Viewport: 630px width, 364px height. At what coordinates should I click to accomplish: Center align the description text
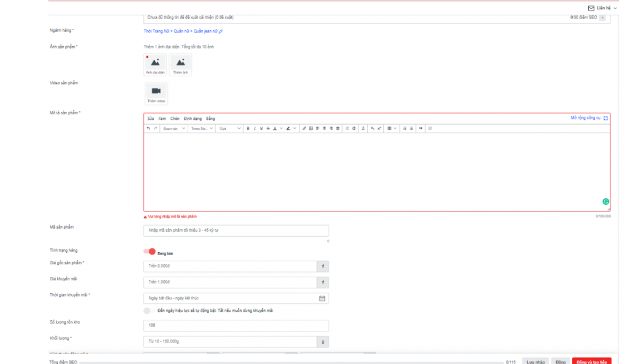click(x=324, y=129)
